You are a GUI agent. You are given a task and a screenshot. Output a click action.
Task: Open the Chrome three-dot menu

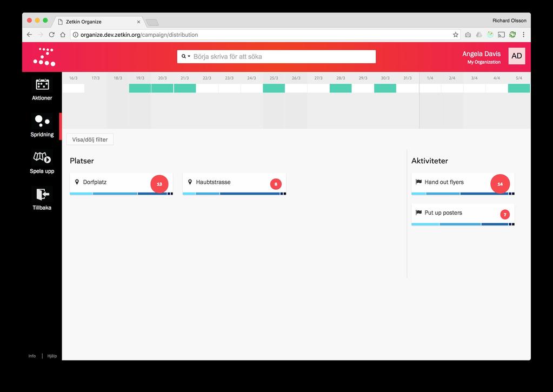click(523, 35)
